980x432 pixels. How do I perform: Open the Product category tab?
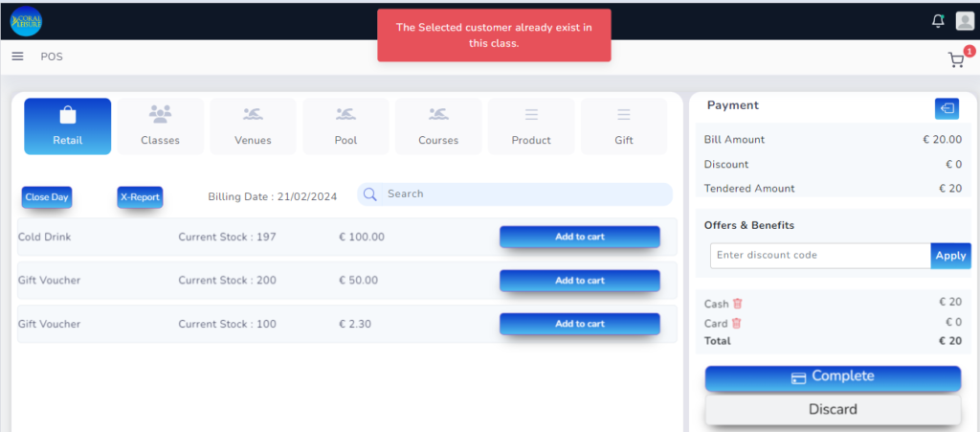click(x=531, y=126)
